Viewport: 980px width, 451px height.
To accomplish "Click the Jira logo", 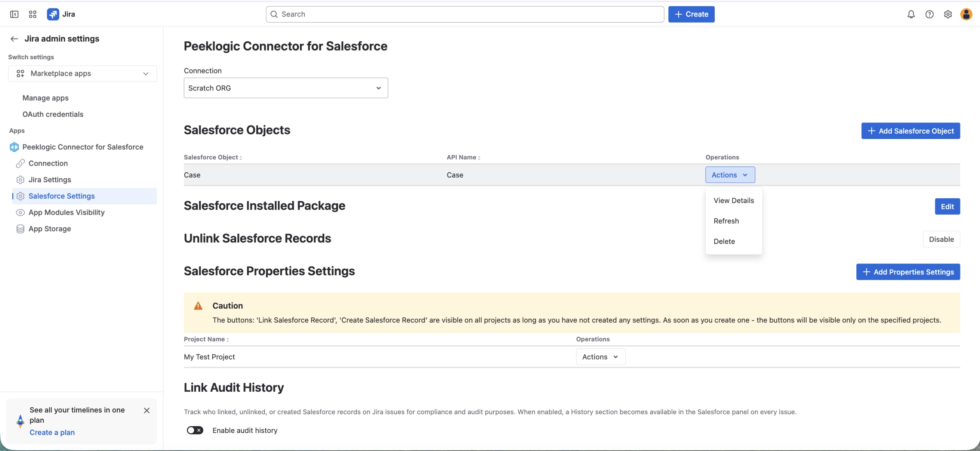I will pos(61,14).
